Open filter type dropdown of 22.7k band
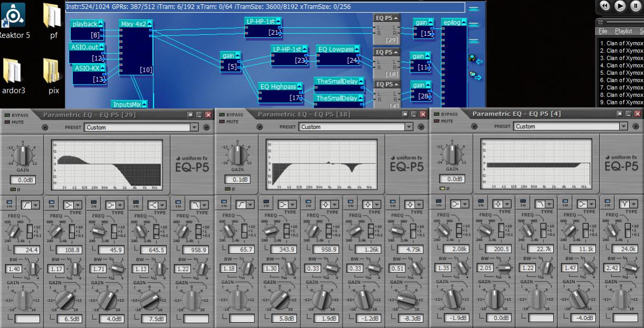 tap(550, 204)
